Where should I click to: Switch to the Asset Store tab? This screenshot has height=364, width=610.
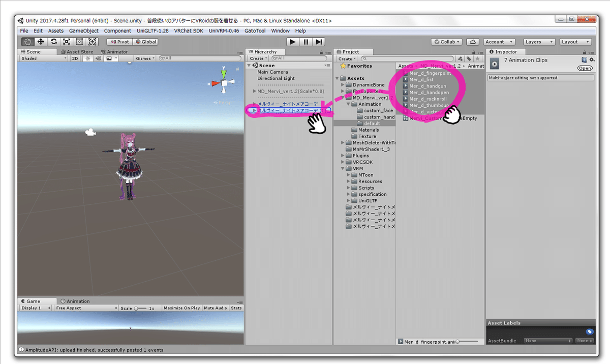pyautogui.click(x=77, y=52)
